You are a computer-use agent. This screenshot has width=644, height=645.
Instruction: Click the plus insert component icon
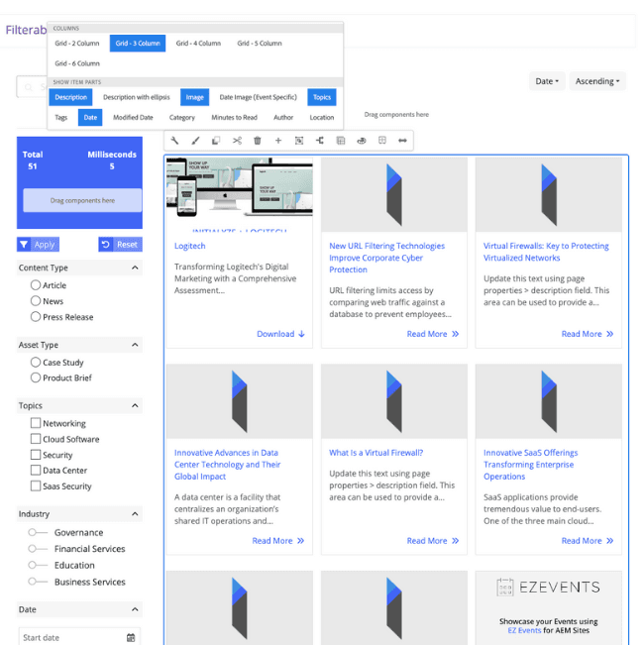tap(278, 141)
